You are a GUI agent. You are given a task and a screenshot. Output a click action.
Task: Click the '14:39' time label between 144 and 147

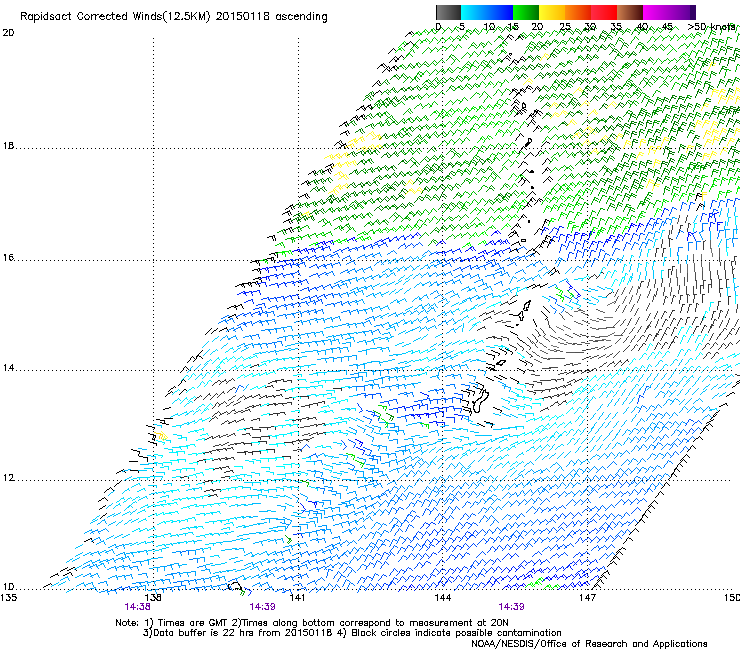click(x=512, y=607)
